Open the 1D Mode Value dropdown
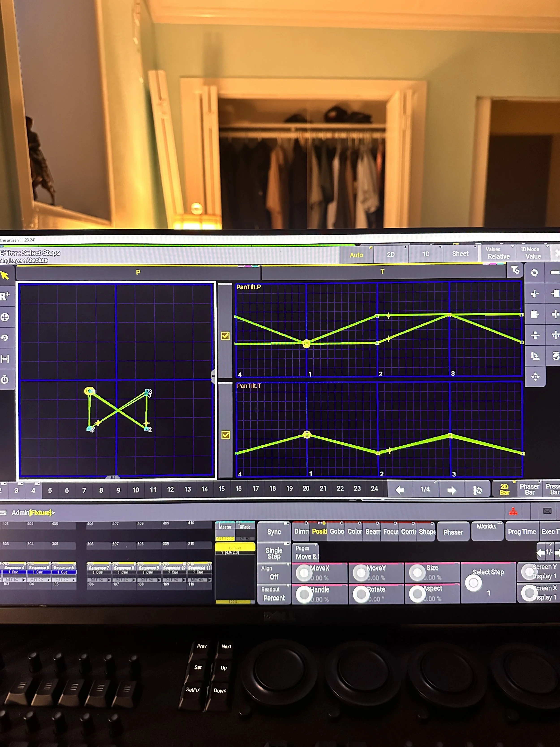 [533, 253]
